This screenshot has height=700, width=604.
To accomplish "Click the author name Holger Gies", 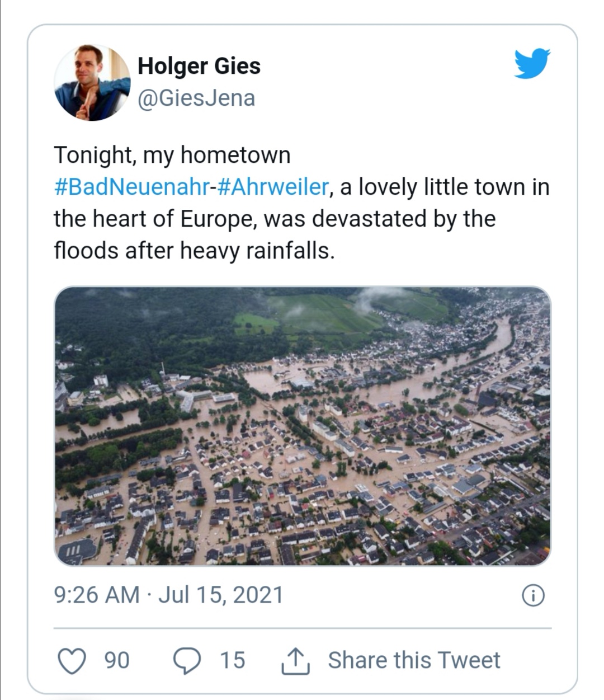I will click(199, 66).
